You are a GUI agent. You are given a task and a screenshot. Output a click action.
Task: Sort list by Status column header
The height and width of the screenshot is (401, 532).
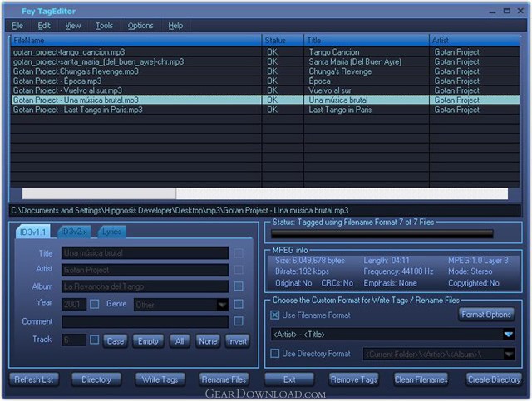pyautogui.click(x=283, y=41)
